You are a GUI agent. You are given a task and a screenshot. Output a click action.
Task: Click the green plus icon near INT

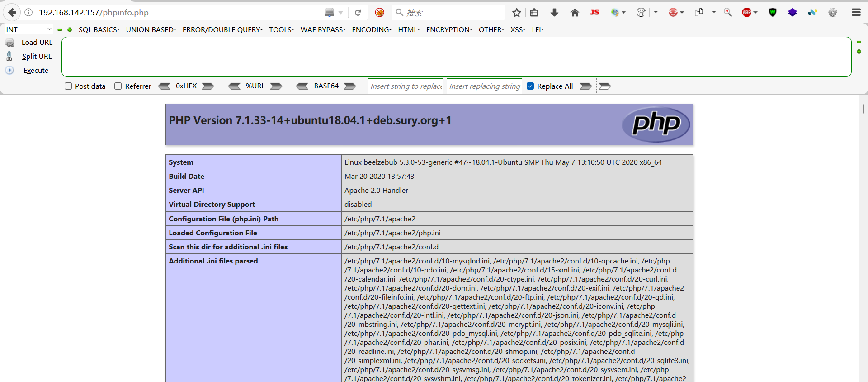[70, 30]
